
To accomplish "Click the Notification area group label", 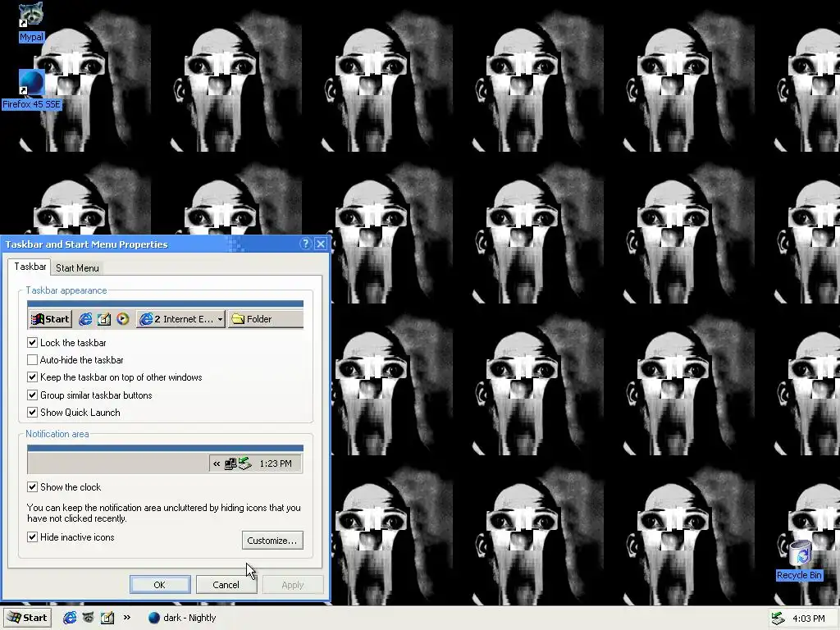I will click(x=57, y=434).
